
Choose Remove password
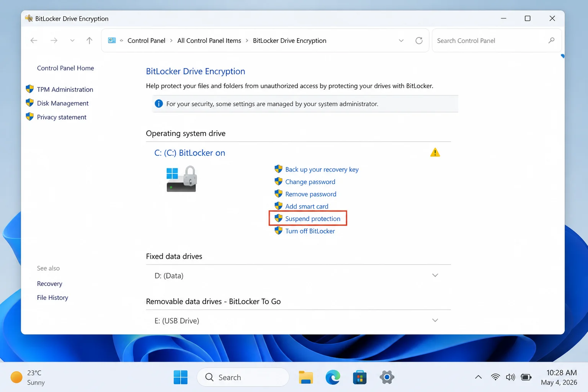point(311,194)
